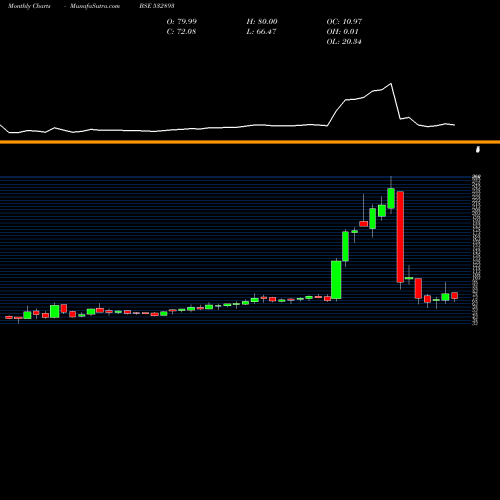The height and width of the screenshot is (500, 500).
Task: Click the OC: 10.97 value
Action: pos(344,22)
